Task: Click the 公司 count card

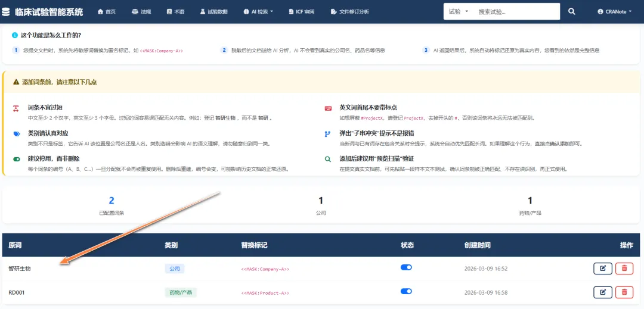Action: tap(321, 206)
